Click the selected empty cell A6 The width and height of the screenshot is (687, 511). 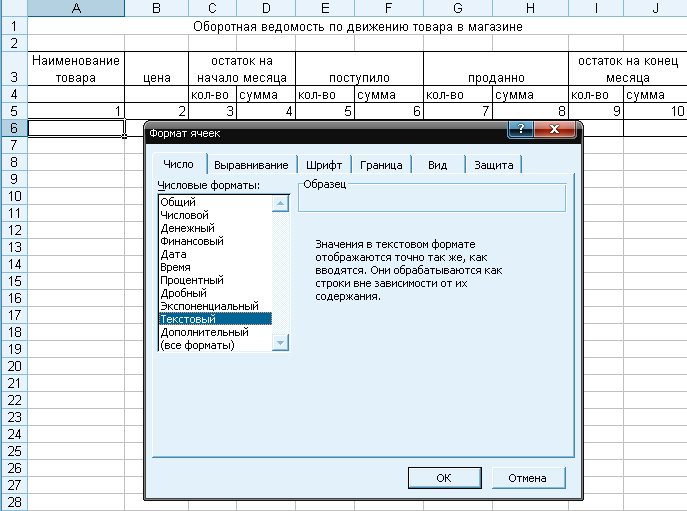(x=76, y=128)
